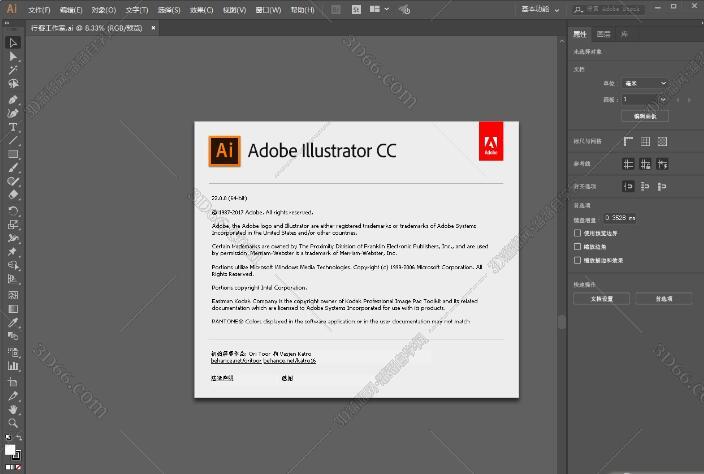The image size is (704, 474).
Task: Open the 单位 units dropdown
Action: (x=644, y=83)
